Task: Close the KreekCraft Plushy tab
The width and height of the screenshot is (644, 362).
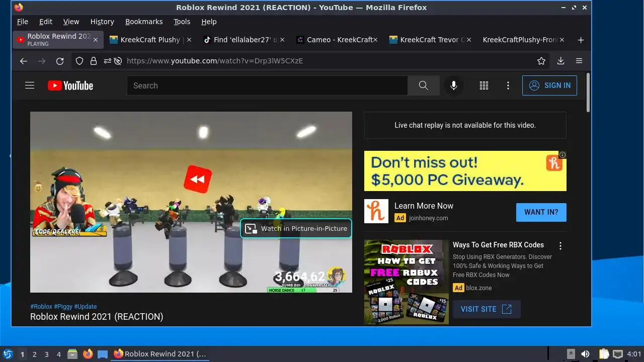Action: [189, 40]
